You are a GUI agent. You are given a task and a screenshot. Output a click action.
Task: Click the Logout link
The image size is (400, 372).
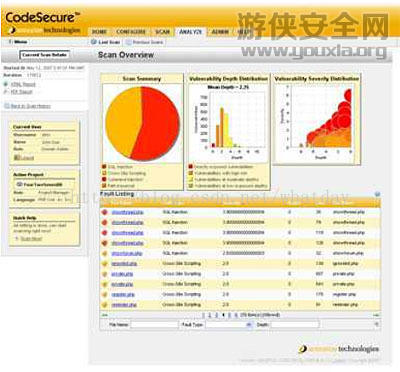coord(27,157)
